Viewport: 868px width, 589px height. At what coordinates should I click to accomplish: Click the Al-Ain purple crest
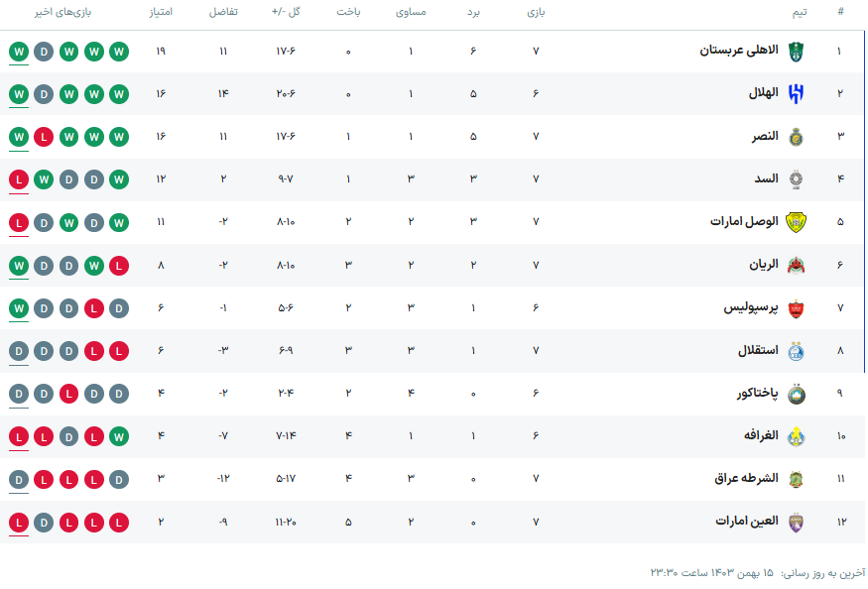[796, 523]
